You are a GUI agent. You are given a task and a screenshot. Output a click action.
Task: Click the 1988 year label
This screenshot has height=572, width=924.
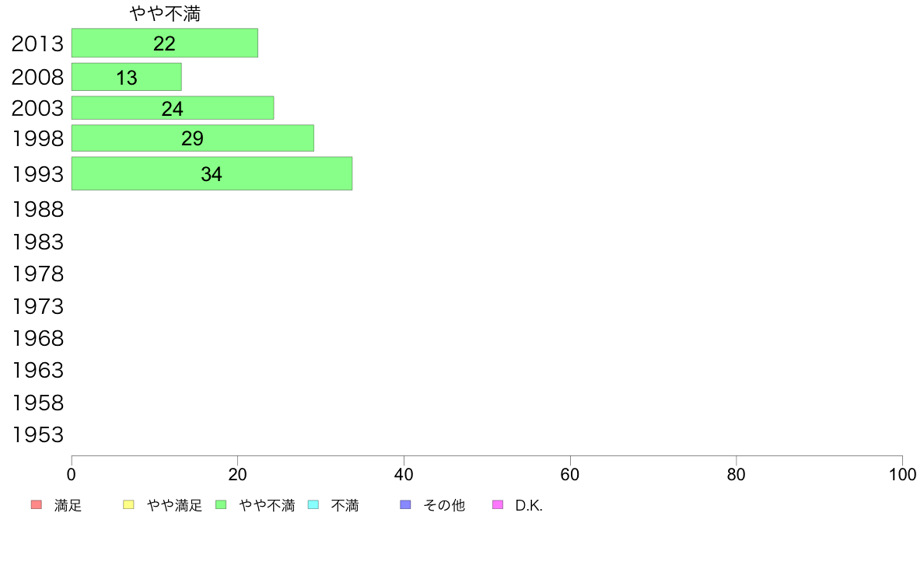[x=37, y=210]
